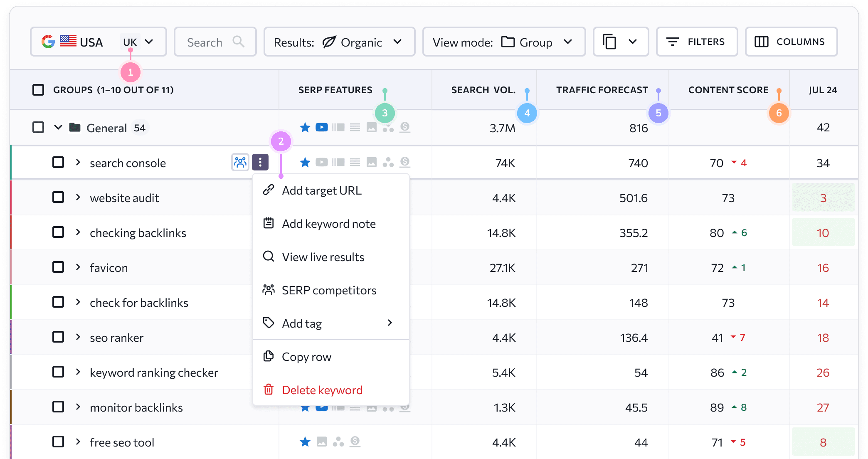Viewport: 868px width, 459px height.
Task: Choose View live results
Action: click(x=331, y=257)
